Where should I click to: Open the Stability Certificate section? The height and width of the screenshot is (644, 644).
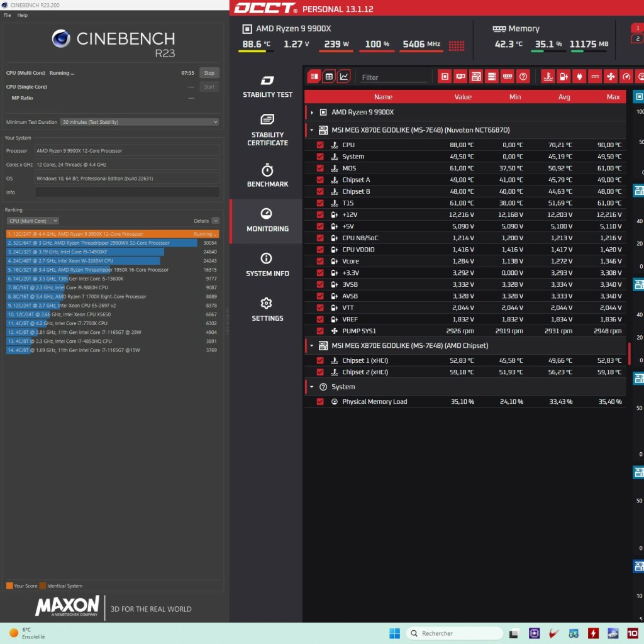[x=267, y=130]
